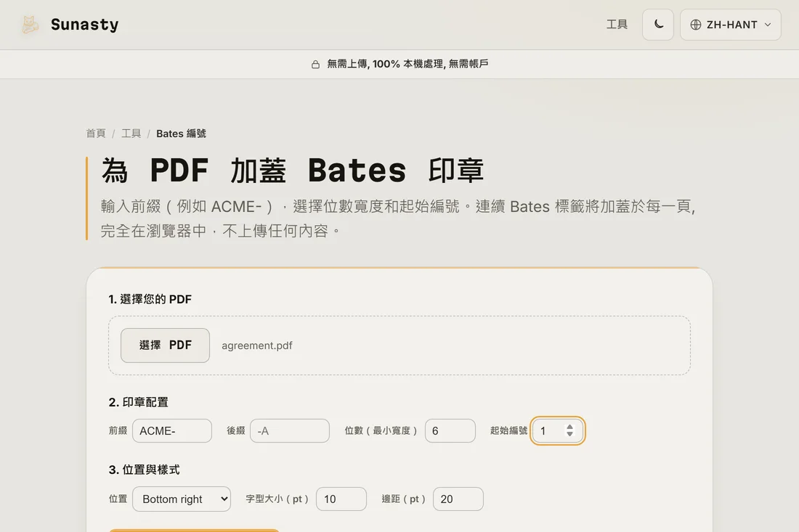Click the 為 PDF 加蓋 Bates 印章 heading
Viewport: 799px width, 532px height.
(293, 170)
